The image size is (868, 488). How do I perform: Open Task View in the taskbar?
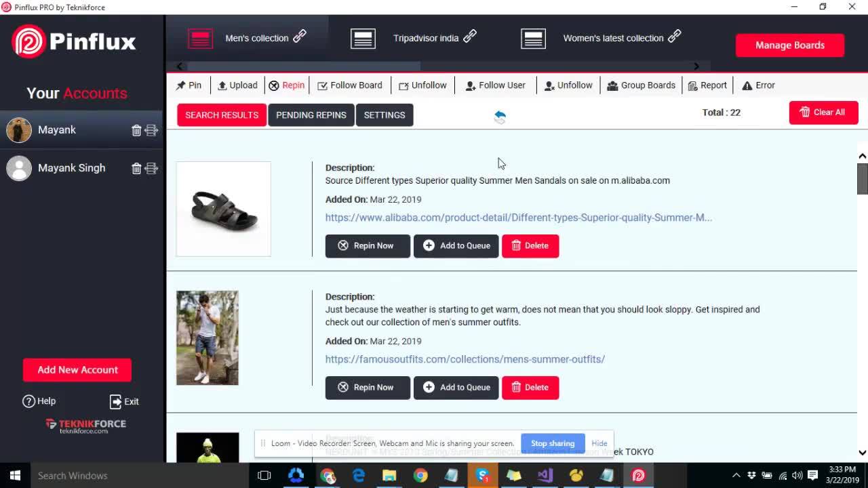(264, 476)
